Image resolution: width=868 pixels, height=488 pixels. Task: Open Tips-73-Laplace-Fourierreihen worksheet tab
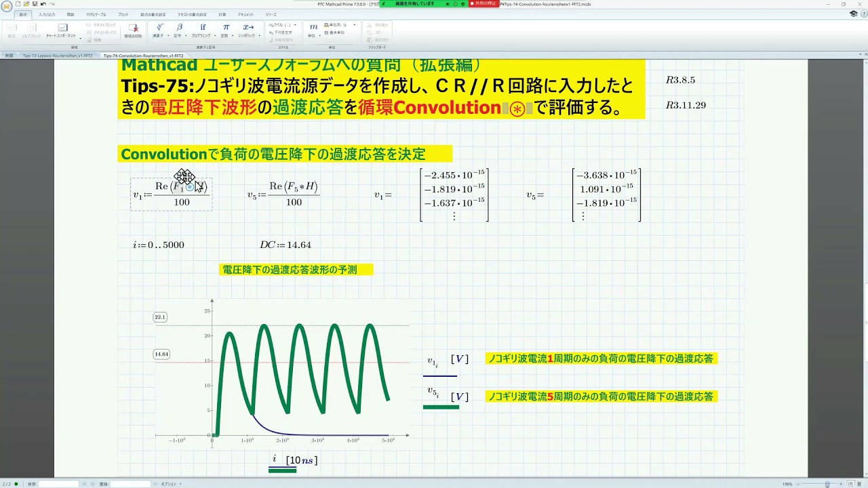[58, 56]
